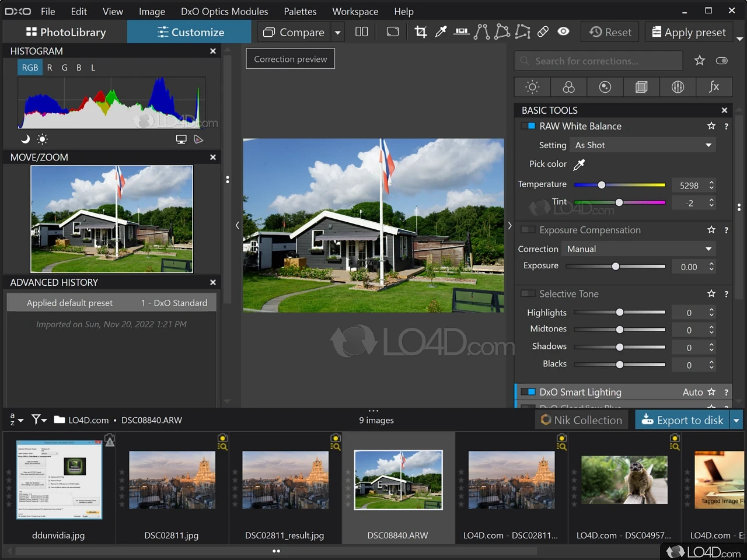Click the Search for corrections field
Viewport: 747px width, 560px height.
tap(598, 61)
